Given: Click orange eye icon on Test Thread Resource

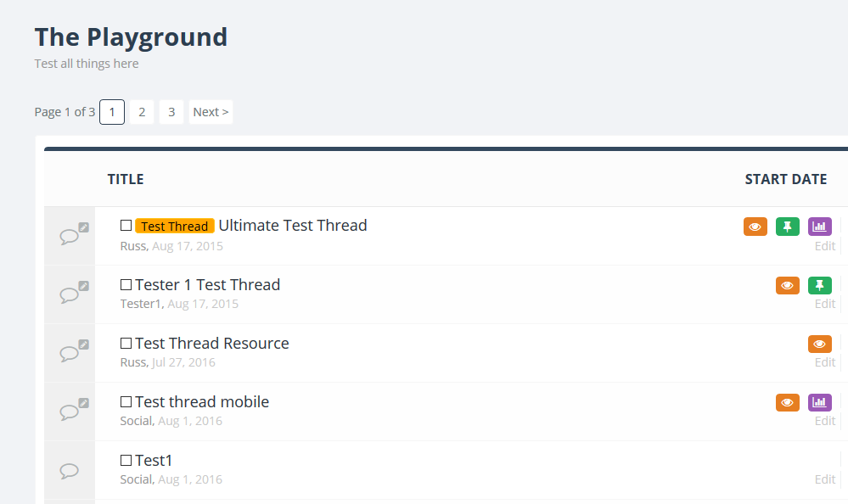Looking at the screenshot, I should tap(820, 344).
